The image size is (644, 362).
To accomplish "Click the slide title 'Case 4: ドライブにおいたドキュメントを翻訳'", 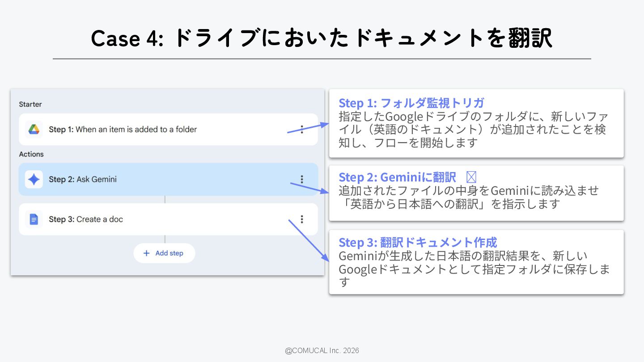I will click(x=322, y=38).
